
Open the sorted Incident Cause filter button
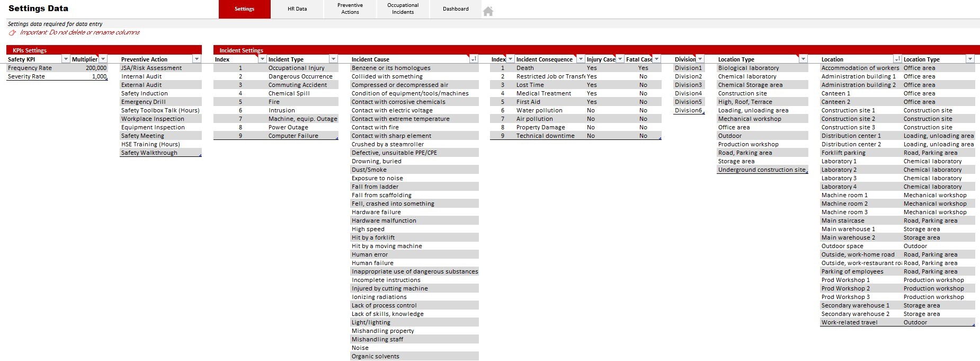[x=474, y=59]
